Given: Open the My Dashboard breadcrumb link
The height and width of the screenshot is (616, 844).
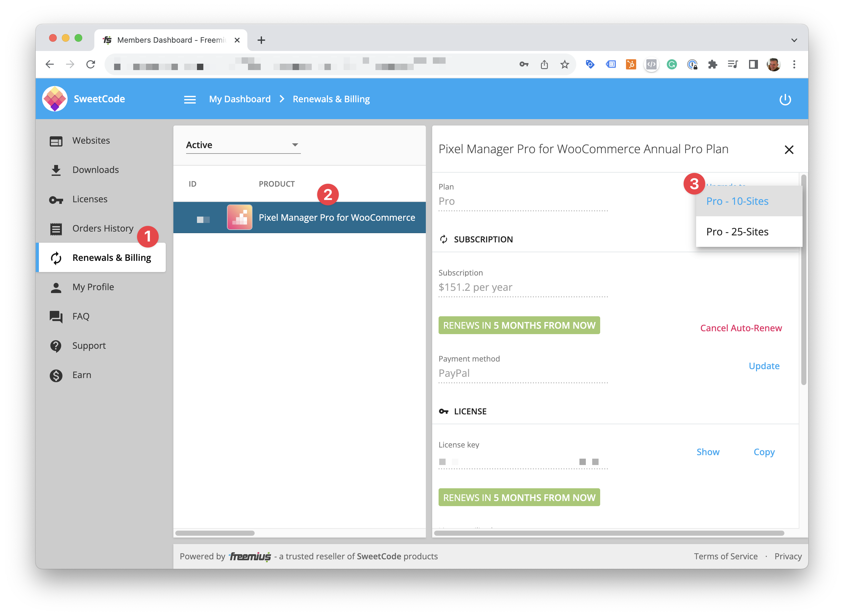Looking at the screenshot, I should 239,99.
